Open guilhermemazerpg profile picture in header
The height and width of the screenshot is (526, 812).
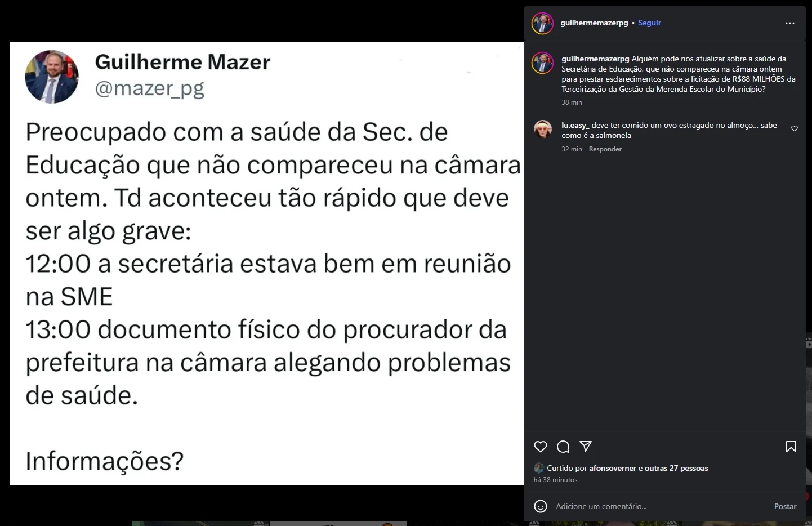pyautogui.click(x=543, y=23)
